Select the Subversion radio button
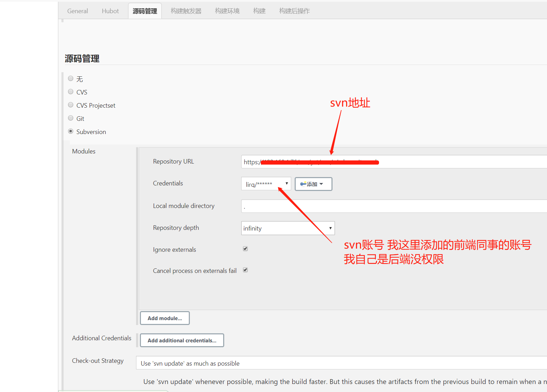The height and width of the screenshot is (392, 547). pyautogui.click(x=71, y=131)
